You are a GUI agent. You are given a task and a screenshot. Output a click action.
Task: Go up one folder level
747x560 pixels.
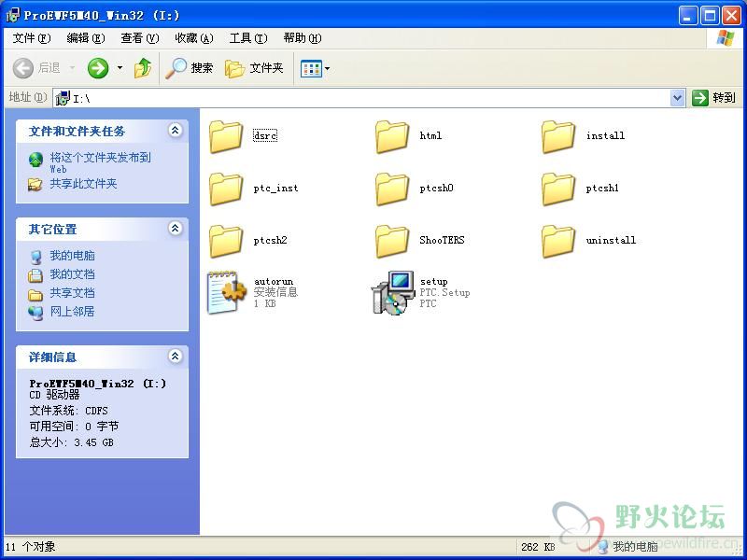tap(143, 68)
